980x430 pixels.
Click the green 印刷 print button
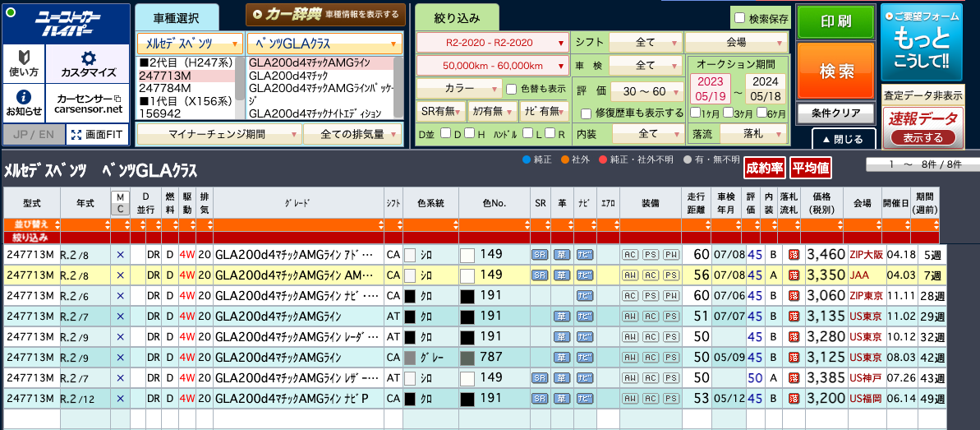point(835,22)
